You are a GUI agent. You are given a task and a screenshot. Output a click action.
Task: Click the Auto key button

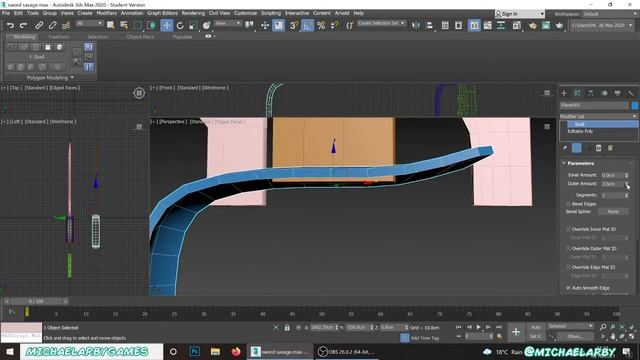pyautogui.click(x=536, y=327)
